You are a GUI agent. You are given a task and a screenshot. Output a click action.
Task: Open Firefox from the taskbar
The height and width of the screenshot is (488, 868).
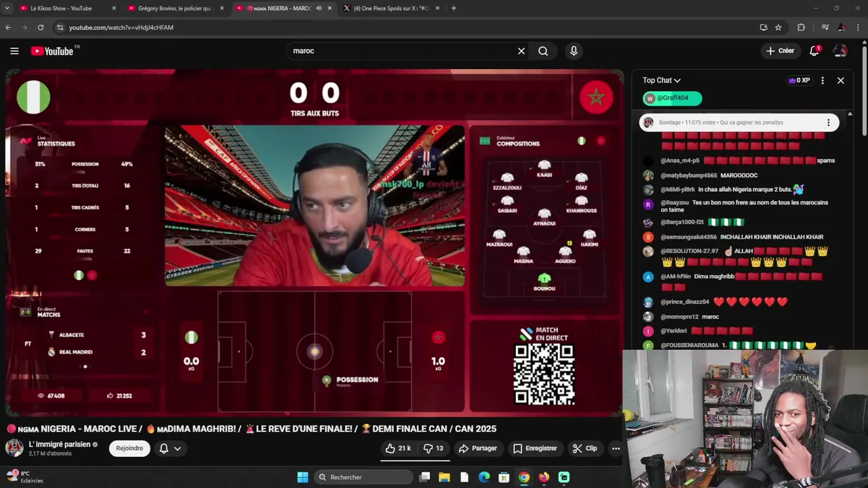click(544, 477)
